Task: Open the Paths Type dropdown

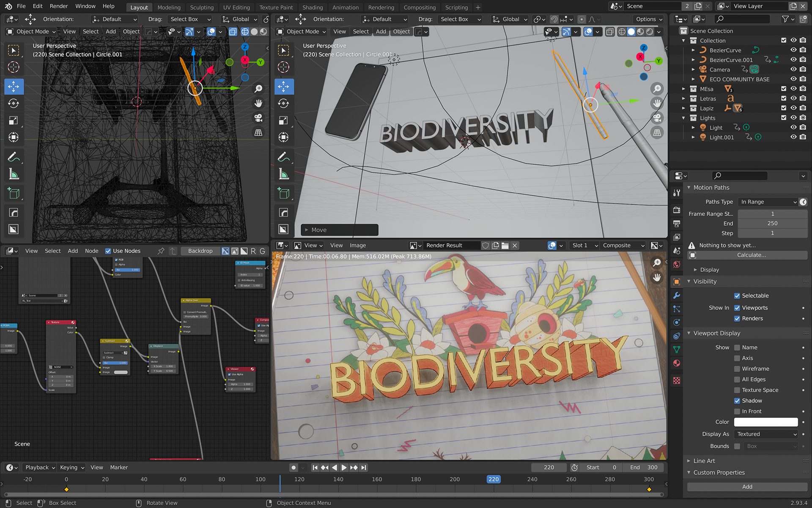Action: (x=768, y=202)
